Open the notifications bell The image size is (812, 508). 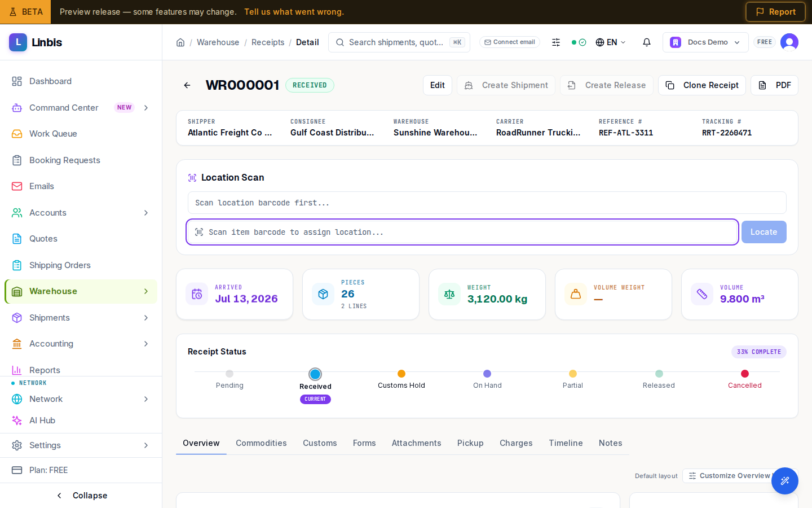pos(647,42)
